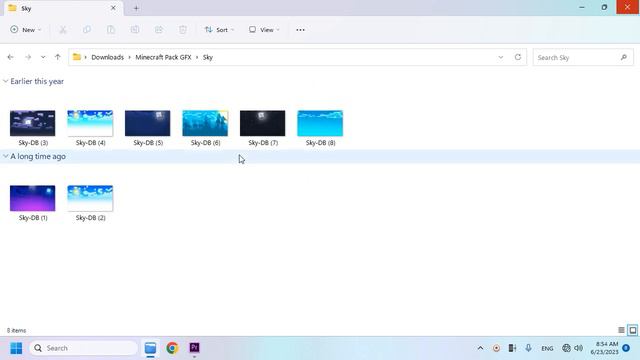Open the Windows Start menu

coord(16,348)
